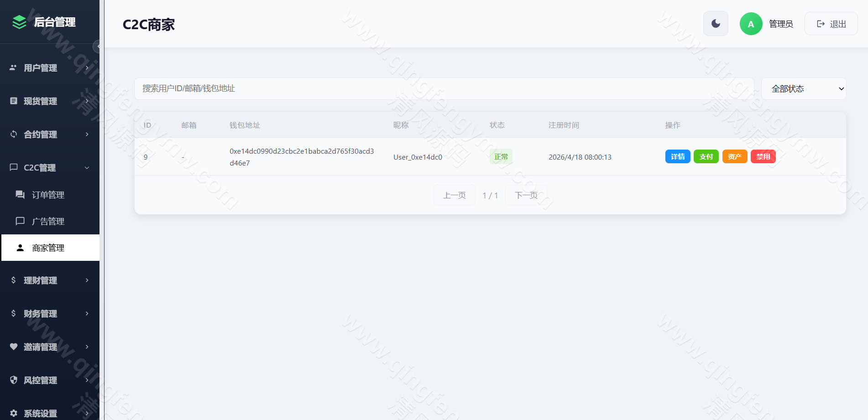Click the 正常 status badge
This screenshot has width=868, height=420.
pyautogui.click(x=501, y=156)
